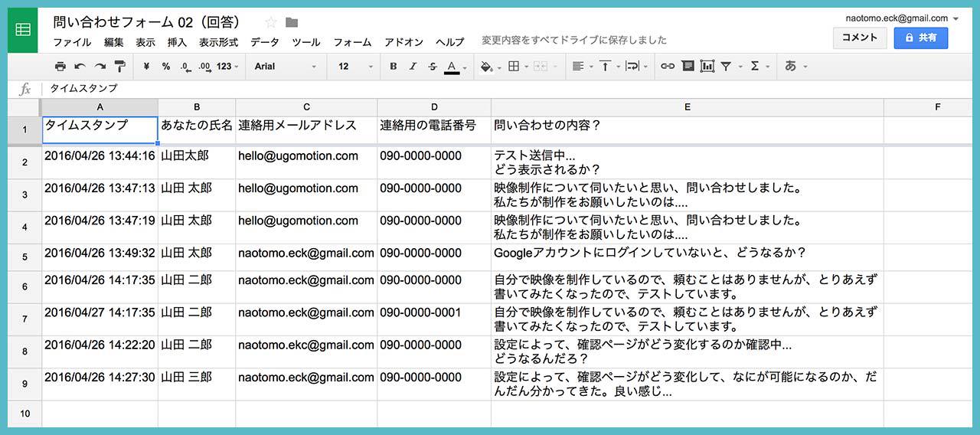980x435 pixels.
Task: Click the あ input tools icon
Action: [791, 67]
